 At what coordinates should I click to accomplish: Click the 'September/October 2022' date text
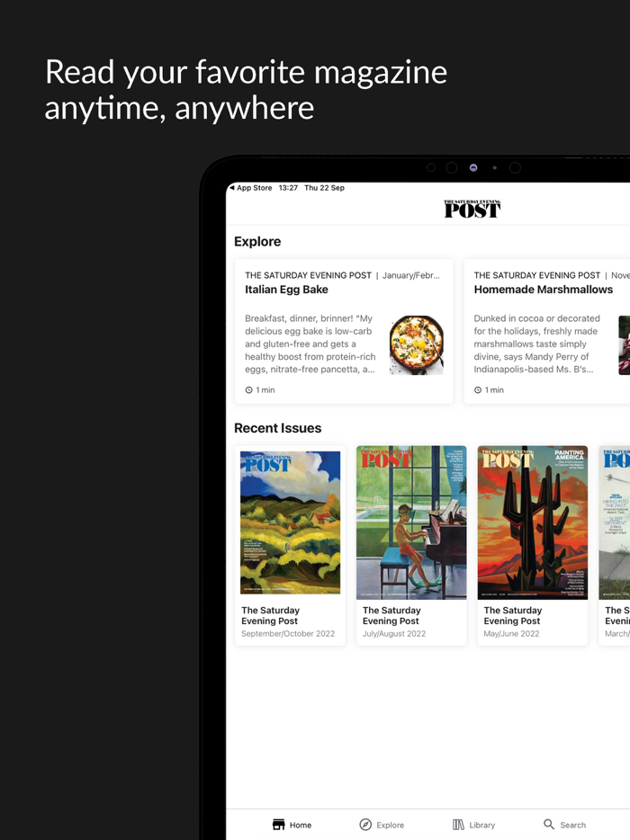(288, 633)
